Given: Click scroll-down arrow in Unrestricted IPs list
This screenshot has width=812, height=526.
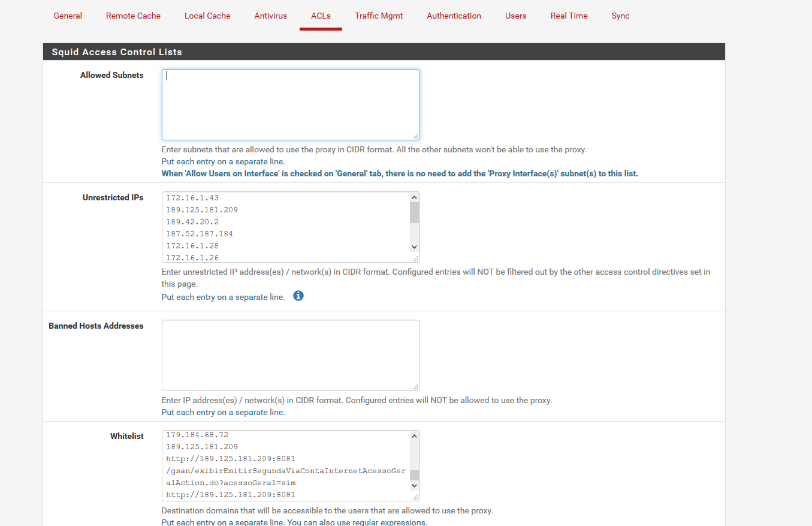Looking at the screenshot, I should click(414, 247).
